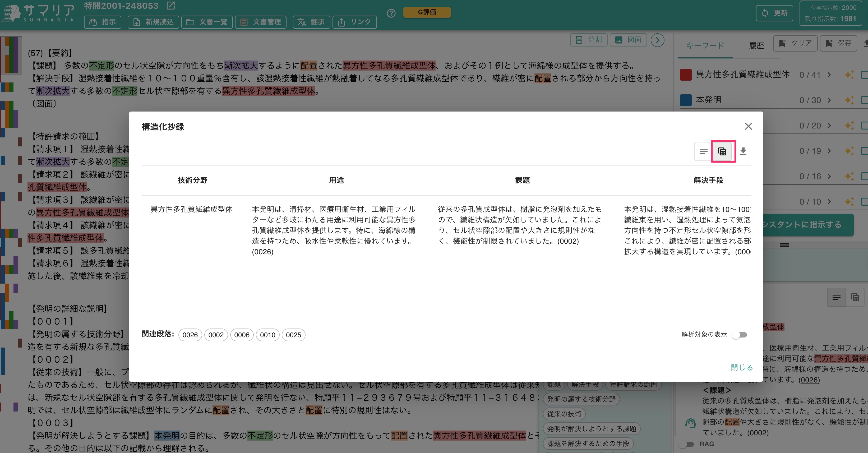The image size is (868, 453).
Task: Click sparkle icon in the 0 / 19 row
Action: tap(849, 151)
